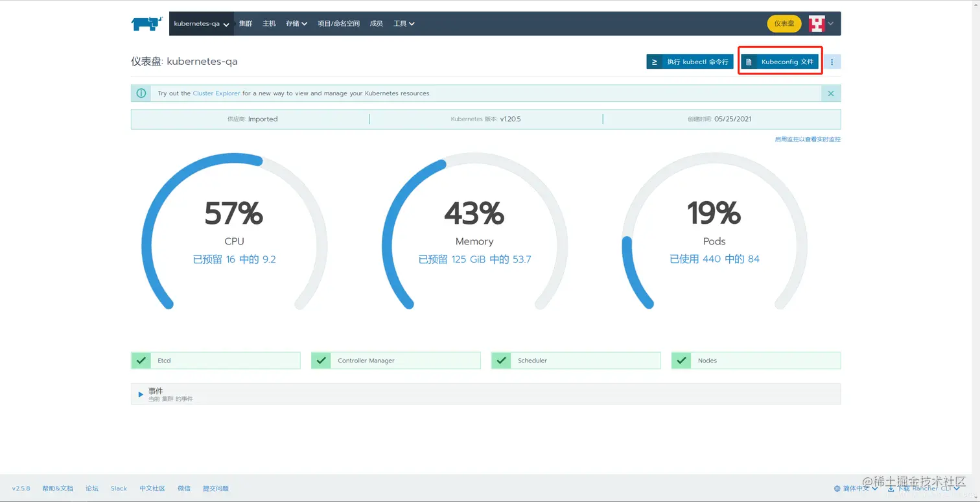Click the 已使用 440 中的 84 text
The image size is (980, 502).
714,259
